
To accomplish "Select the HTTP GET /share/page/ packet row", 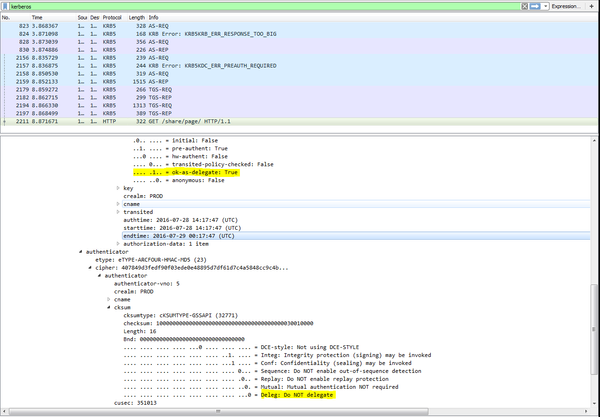I will (200, 119).
